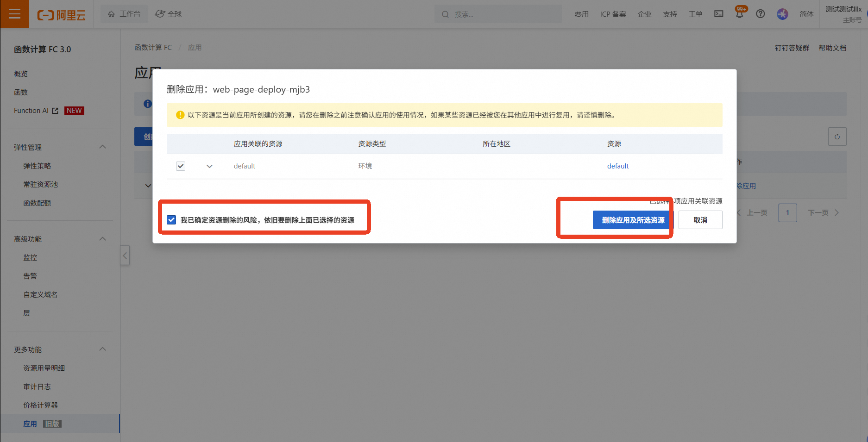Open 自定义域名 in the sidebar
This screenshot has width=868, height=442.
[x=40, y=294]
